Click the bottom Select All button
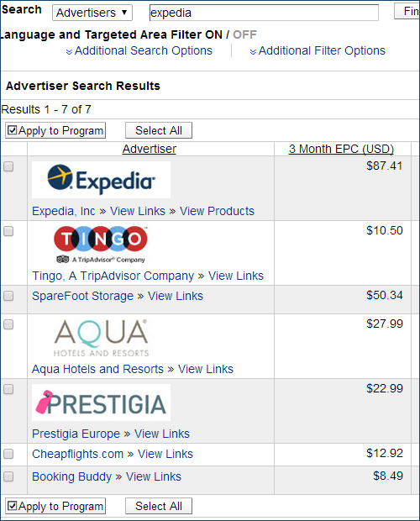This screenshot has height=521, width=420. [x=159, y=506]
